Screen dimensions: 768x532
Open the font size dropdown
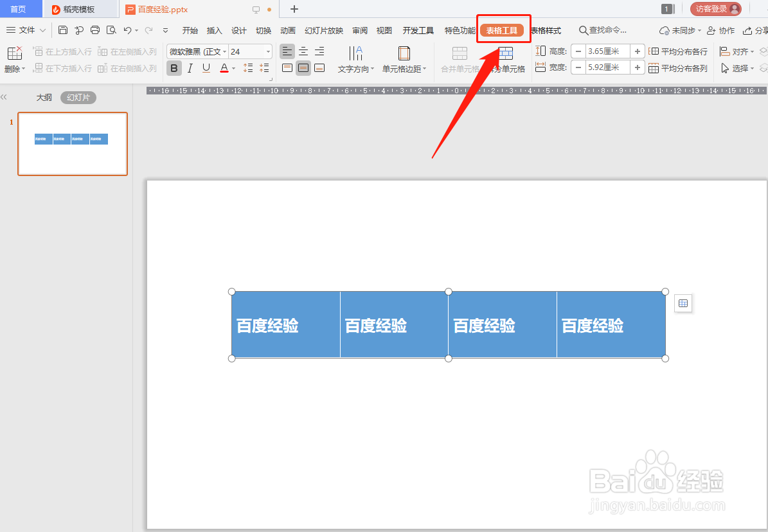(268, 51)
